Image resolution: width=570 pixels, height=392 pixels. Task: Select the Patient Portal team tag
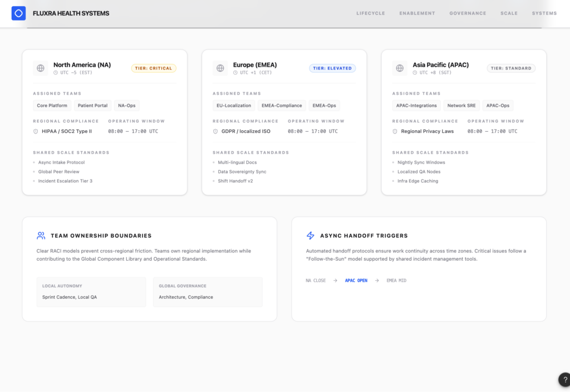[x=93, y=106]
